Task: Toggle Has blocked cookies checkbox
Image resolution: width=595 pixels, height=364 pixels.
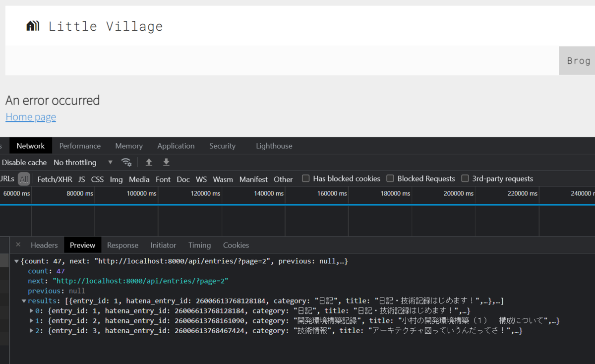Action: pyautogui.click(x=306, y=179)
